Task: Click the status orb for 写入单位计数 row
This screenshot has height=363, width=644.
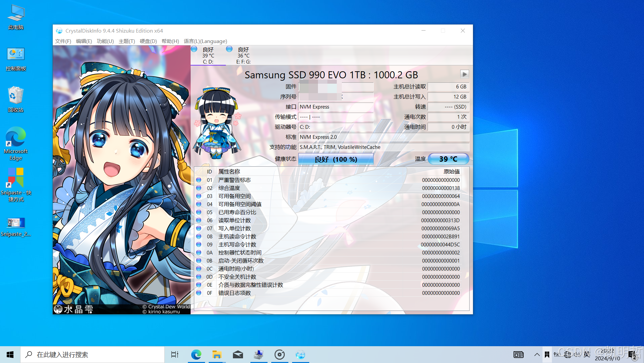Action: pos(199,229)
